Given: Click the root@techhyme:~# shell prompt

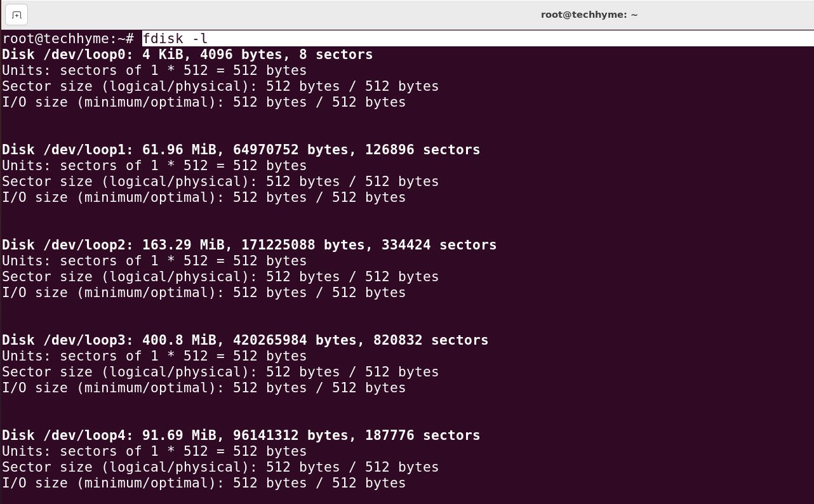Looking at the screenshot, I should 68,39.
